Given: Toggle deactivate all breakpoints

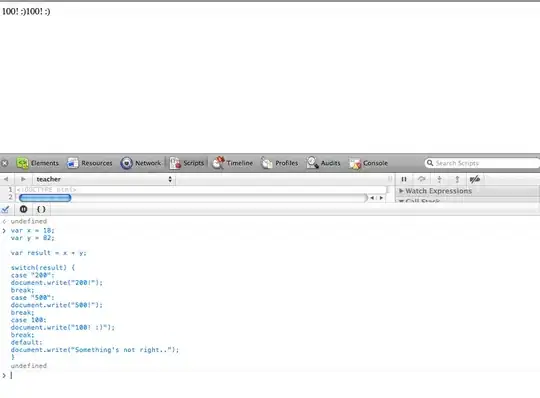Looking at the screenshot, I should [475, 179].
